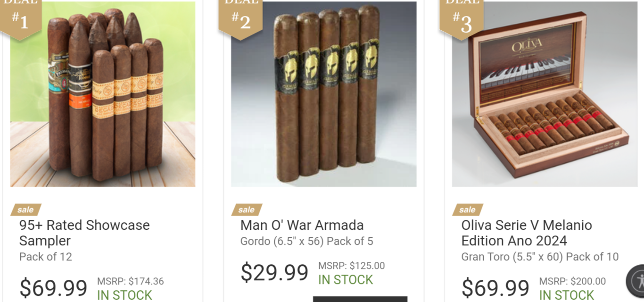Open the 95+ Rated Showcase Sampler title link
Viewport: 644px width, 302px height.
[x=84, y=233]
